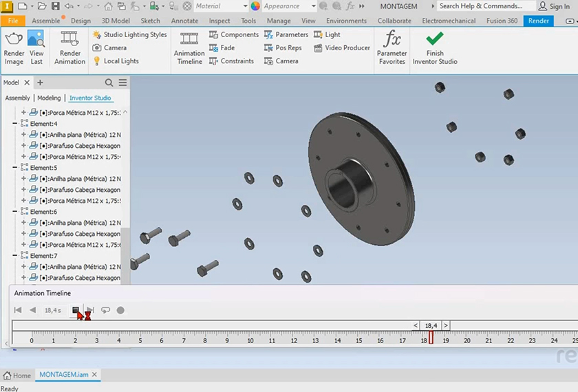Click the Parameter Favorites fx icon
The height and width of the screenshot is (392, 578).
pos(392,39)
